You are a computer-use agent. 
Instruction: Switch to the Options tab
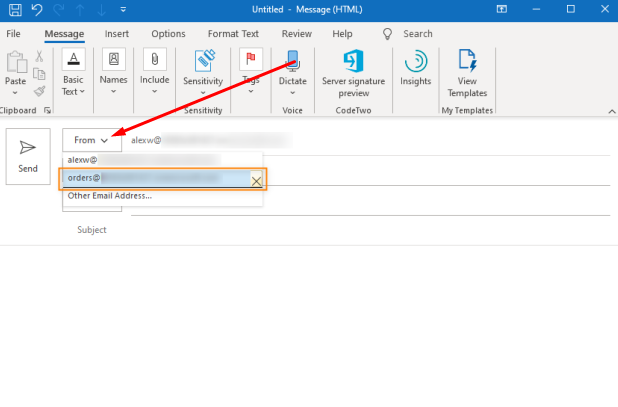click(168, 34)
